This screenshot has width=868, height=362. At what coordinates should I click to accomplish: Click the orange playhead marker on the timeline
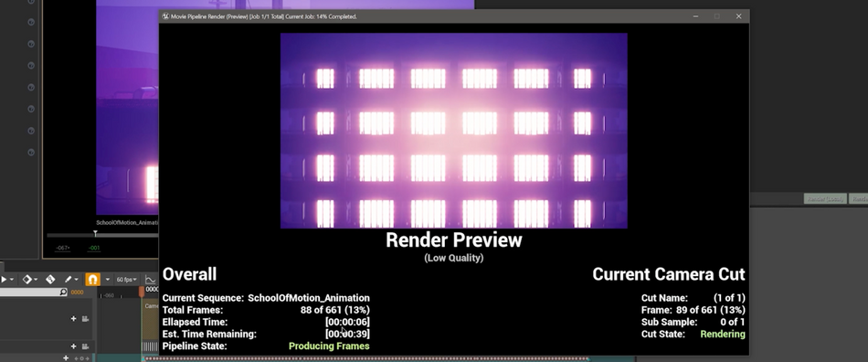click(142, 291)
